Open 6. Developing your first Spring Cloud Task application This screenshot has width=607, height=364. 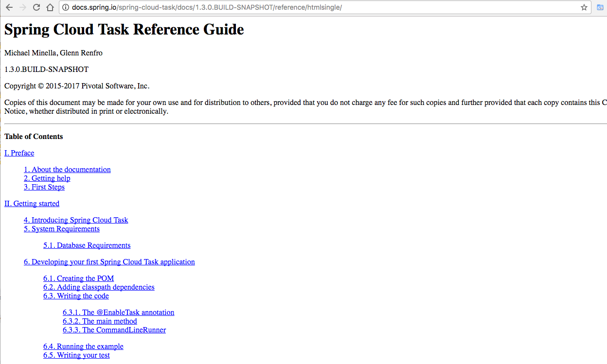(x=109, y=262)
